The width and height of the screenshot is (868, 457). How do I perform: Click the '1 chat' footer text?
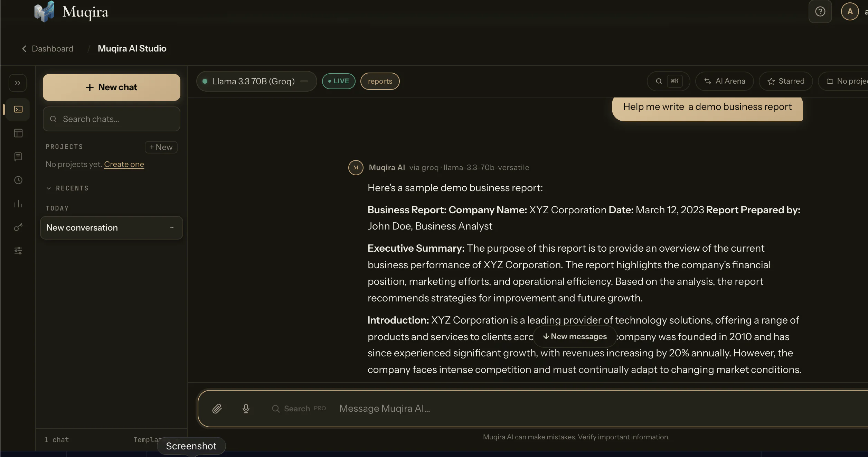[57, 440]
